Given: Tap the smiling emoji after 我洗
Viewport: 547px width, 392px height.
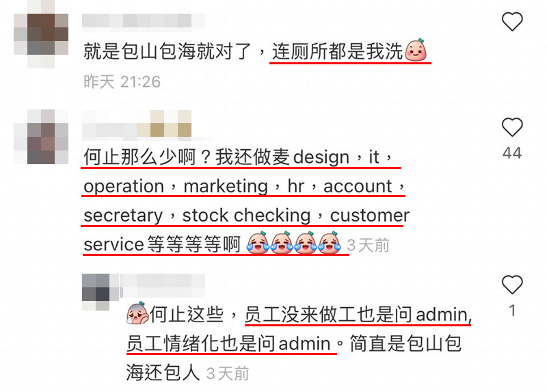Looking at the screenshot, I should (x=416, y=51).
